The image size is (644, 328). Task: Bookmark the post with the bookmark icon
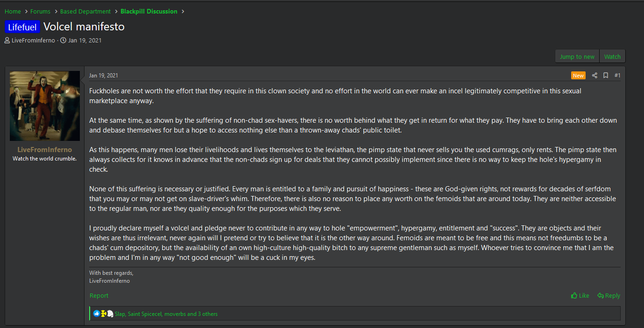pyautogui.click(x=606, y=76)
